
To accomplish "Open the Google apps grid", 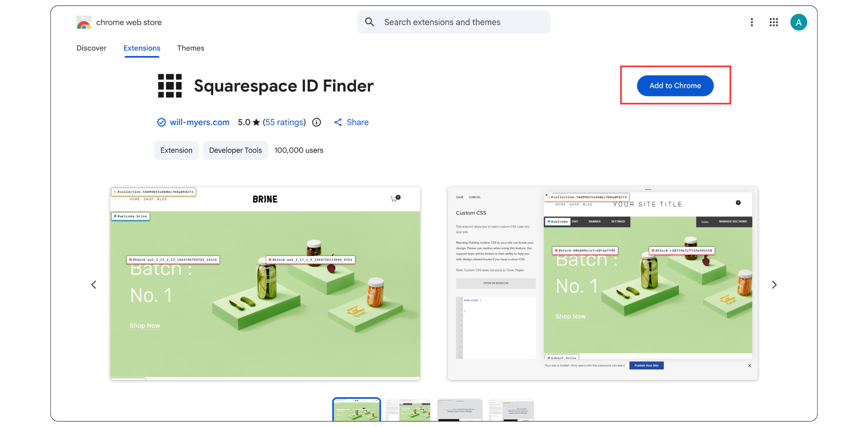I will click(x=773, y=22).
